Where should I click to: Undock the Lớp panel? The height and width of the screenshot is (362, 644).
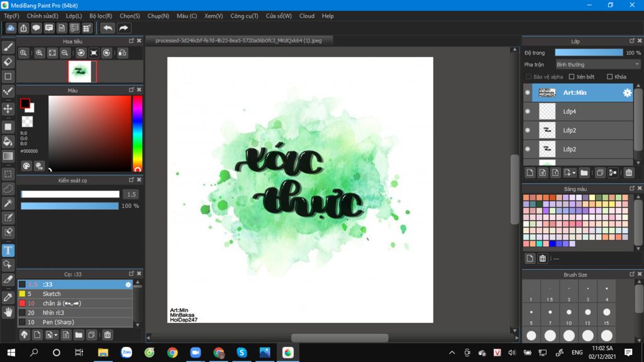(x=632, y=41)
